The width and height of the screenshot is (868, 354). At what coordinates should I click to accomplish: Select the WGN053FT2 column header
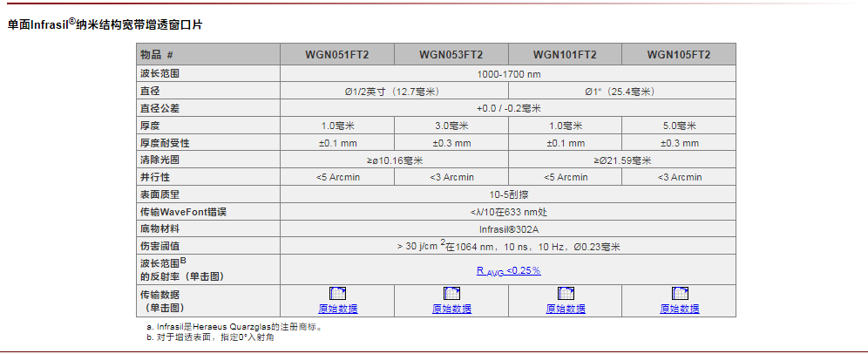pyautogui.click(x=451, y=54)
